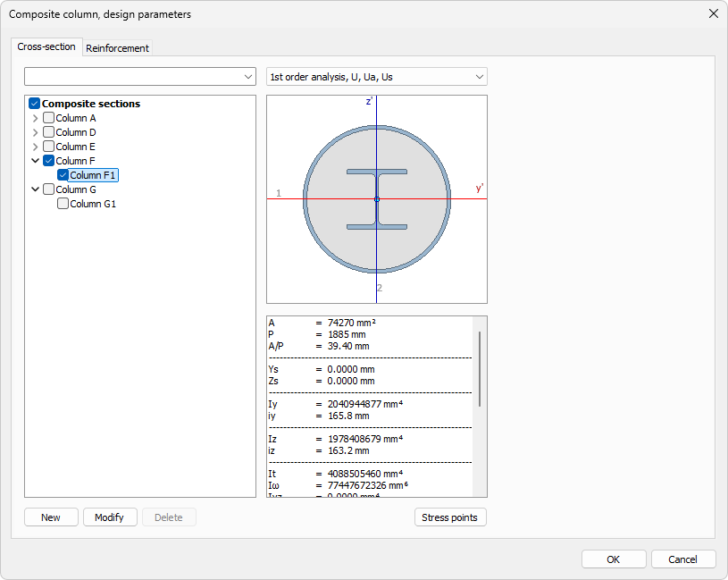Click the Ys value 0.0000 mm
Viewport: 728px width, 580px height.
[351, 369]
